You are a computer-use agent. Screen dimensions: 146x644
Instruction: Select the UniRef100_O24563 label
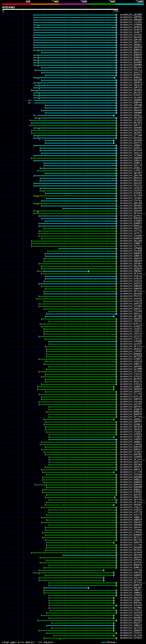point(131,120)
